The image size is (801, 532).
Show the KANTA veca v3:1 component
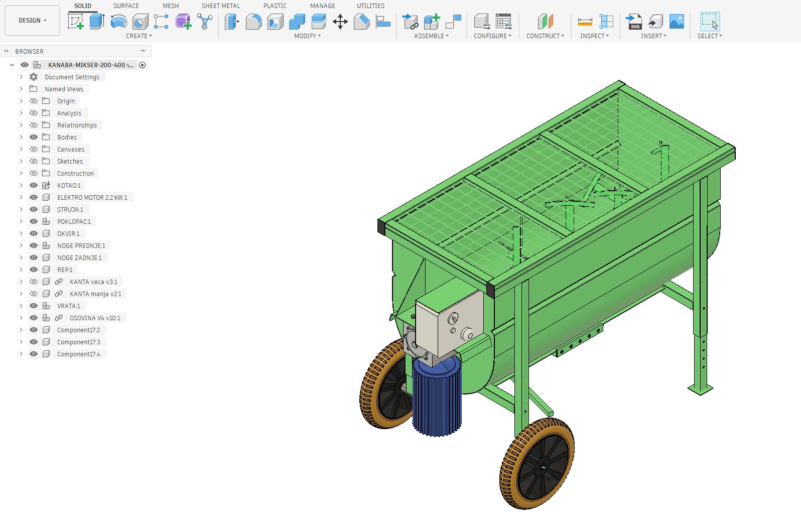[x=34, y=282]
